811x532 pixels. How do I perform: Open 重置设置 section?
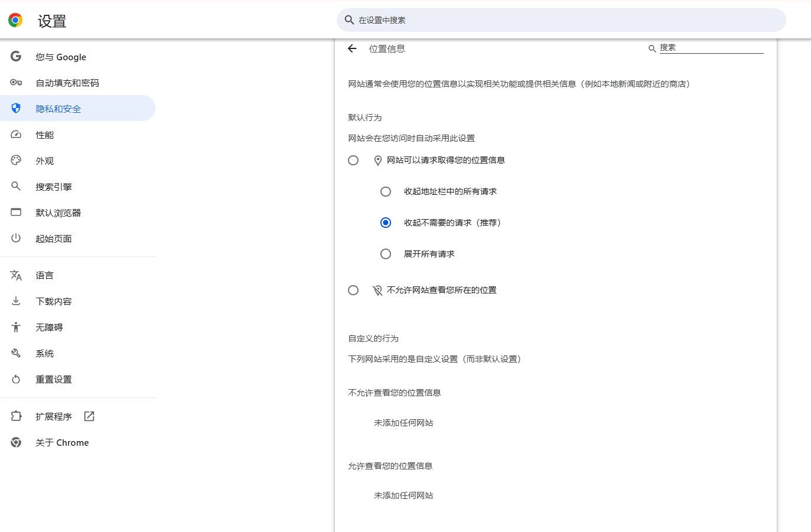[77, 379]
